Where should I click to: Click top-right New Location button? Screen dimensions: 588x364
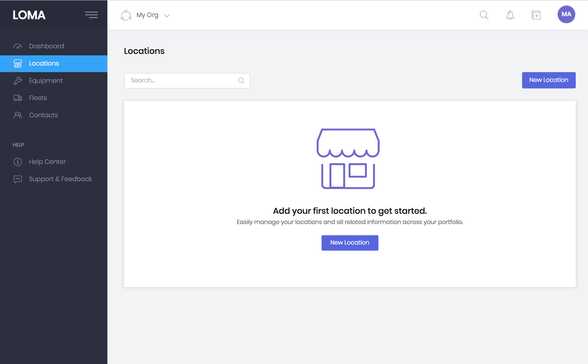click(x=548, y=80)
